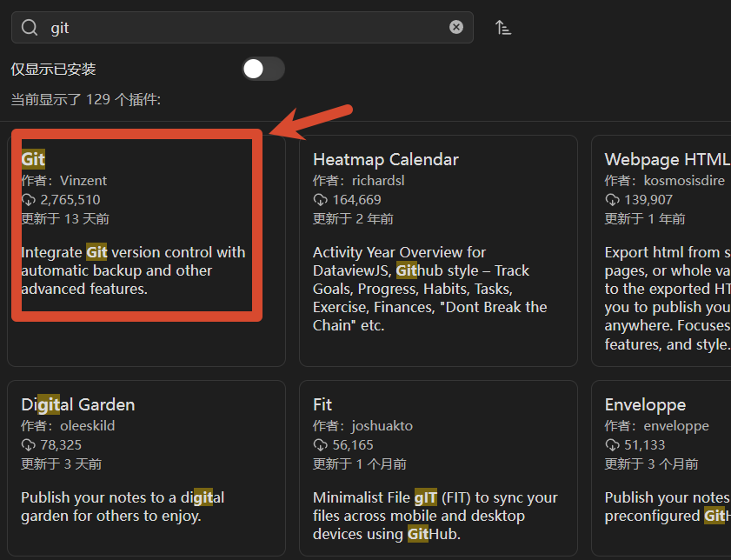Click Digital Garden download count icon
The width and height of the screenshot is (731, 560).
click(x=29, y=445)
